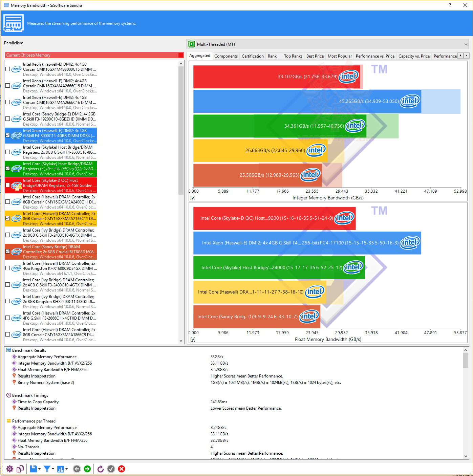Click the 242.83ms timing value
473x476 pixels.
coord(219,402)
